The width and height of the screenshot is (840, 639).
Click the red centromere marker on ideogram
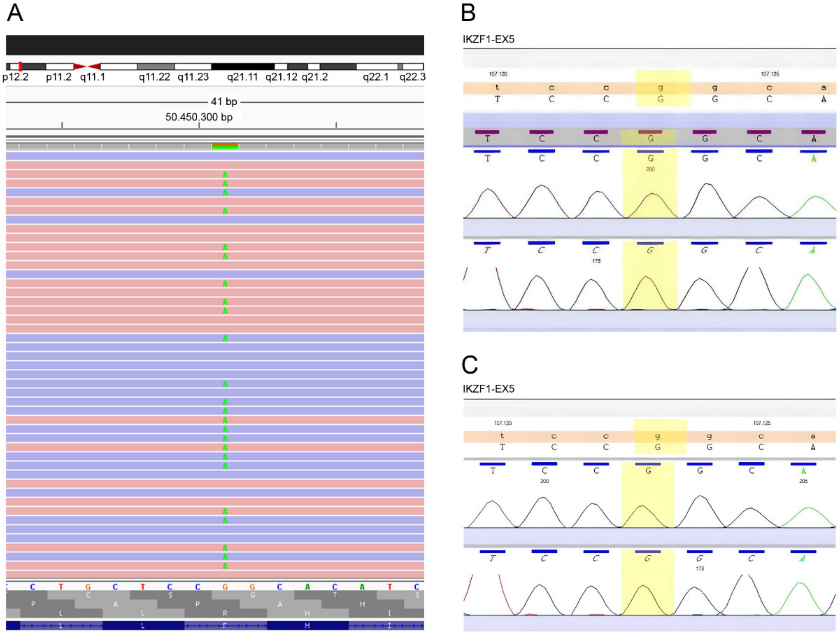click(87, 67)
